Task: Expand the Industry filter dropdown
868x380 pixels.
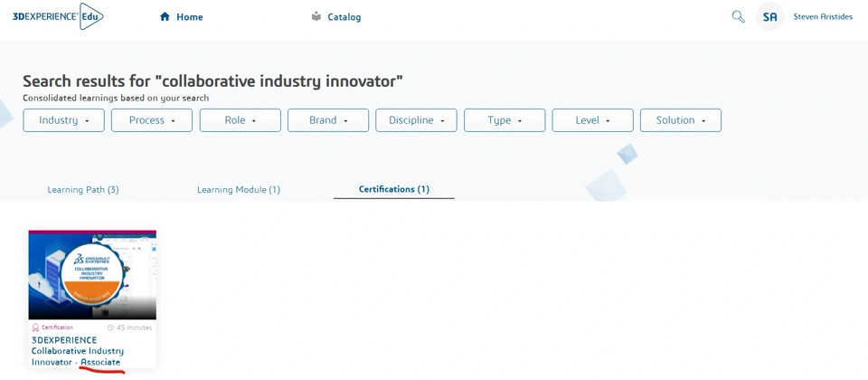Action: (x=63, y=120)
